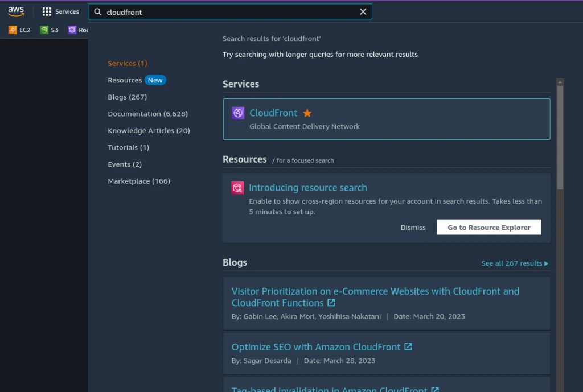This screenshot has height=392, width=583.
Task: Click the Sagar Desarda author line
Action: (x=261, y=361)
